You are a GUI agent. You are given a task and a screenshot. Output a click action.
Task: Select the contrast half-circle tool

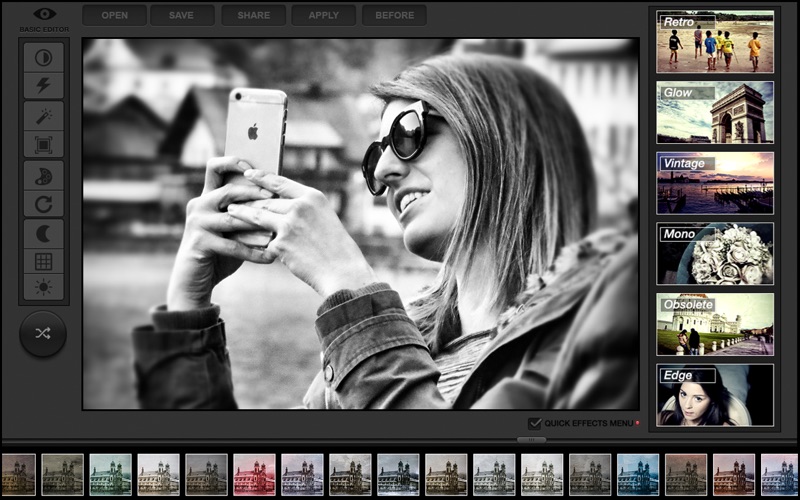click(x=44, y=58)
